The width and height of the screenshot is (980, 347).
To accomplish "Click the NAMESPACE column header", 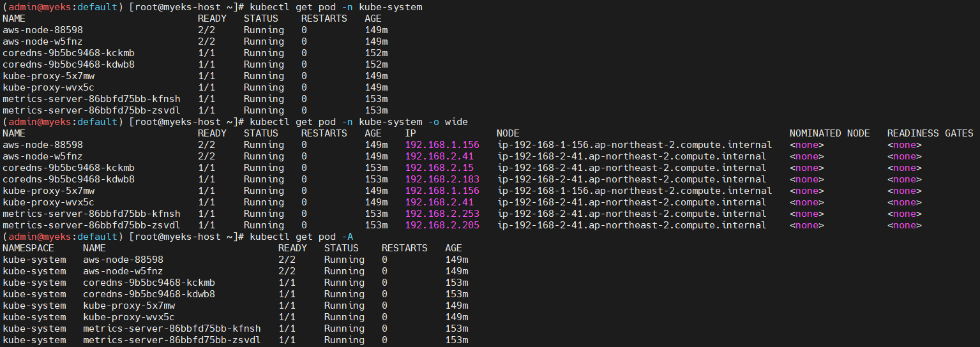I will (28, 248).
